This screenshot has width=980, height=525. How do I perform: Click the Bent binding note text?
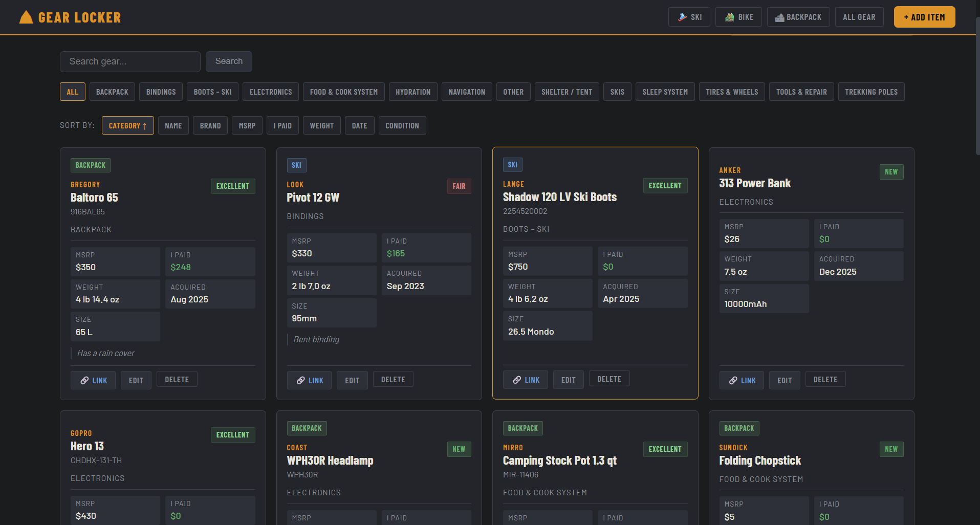click(316, 339)
